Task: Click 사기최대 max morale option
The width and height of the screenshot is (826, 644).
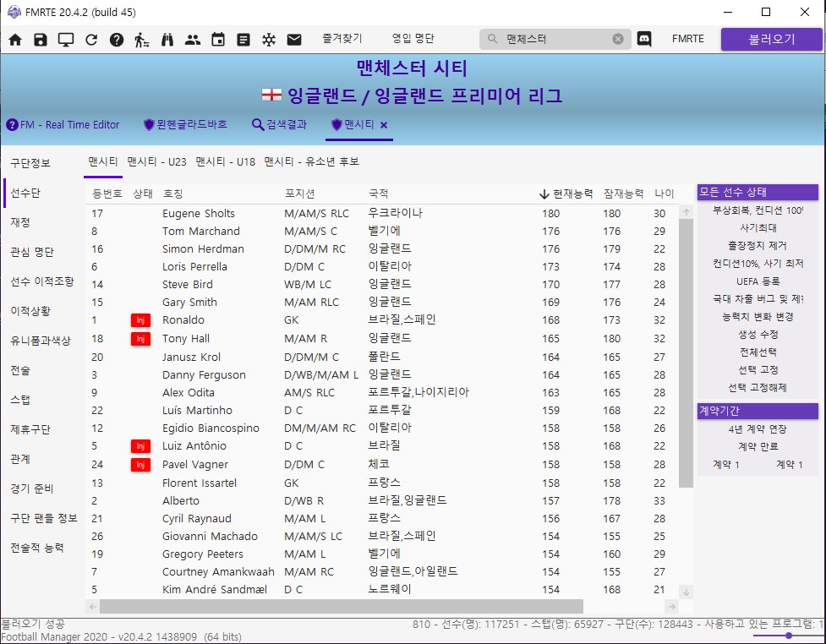Action: [758, 228]
